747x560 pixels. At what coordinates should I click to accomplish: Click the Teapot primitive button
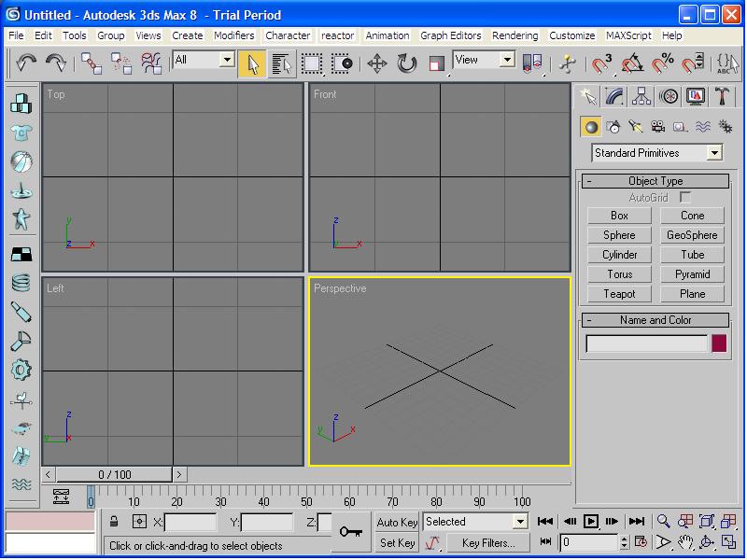click(x=619, y=294)
